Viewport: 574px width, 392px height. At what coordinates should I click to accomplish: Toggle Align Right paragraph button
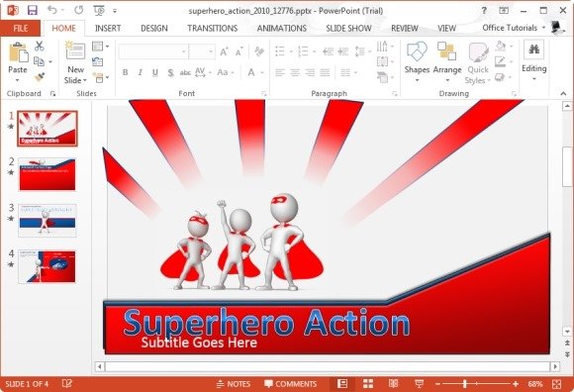click(x=310, y=73)
